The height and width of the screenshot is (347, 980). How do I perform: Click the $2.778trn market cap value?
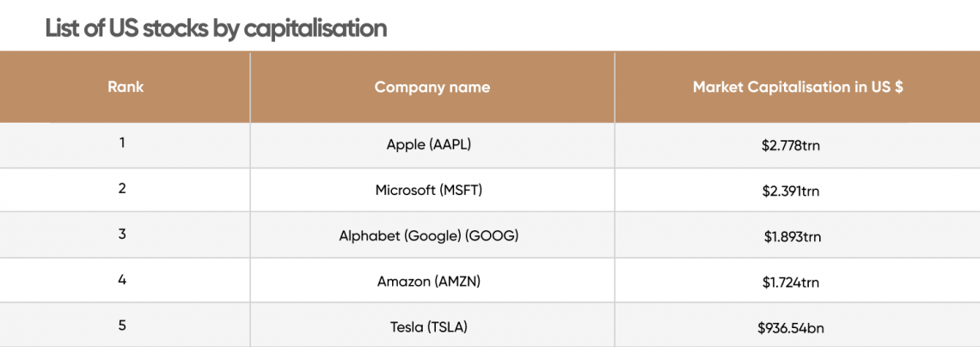pos(791,147)
